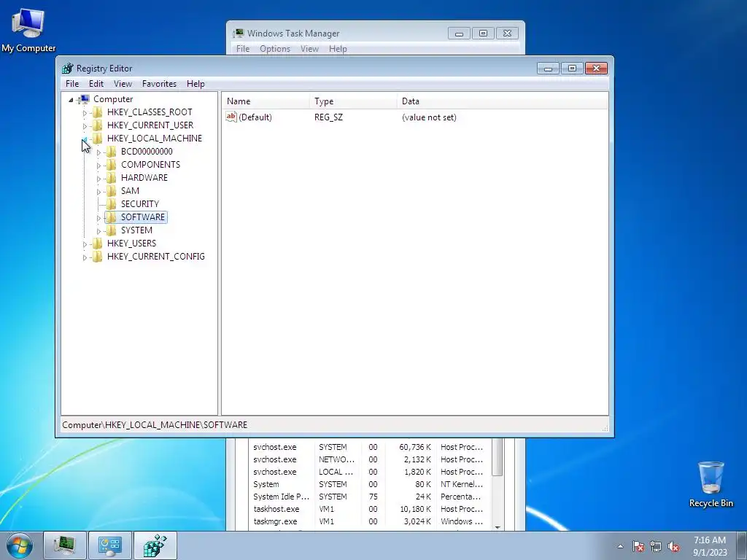Open My Computer desktop icon
The width and height of the screenshot is (747, 560).
28,29
